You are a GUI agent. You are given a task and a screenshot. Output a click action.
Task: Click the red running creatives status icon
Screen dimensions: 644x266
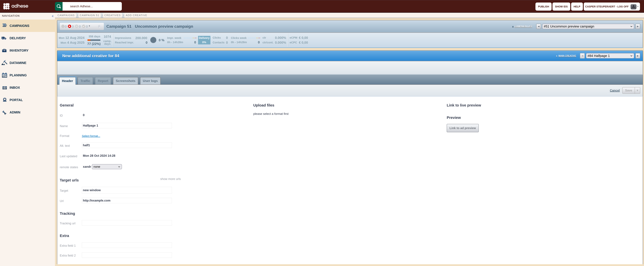69,26
